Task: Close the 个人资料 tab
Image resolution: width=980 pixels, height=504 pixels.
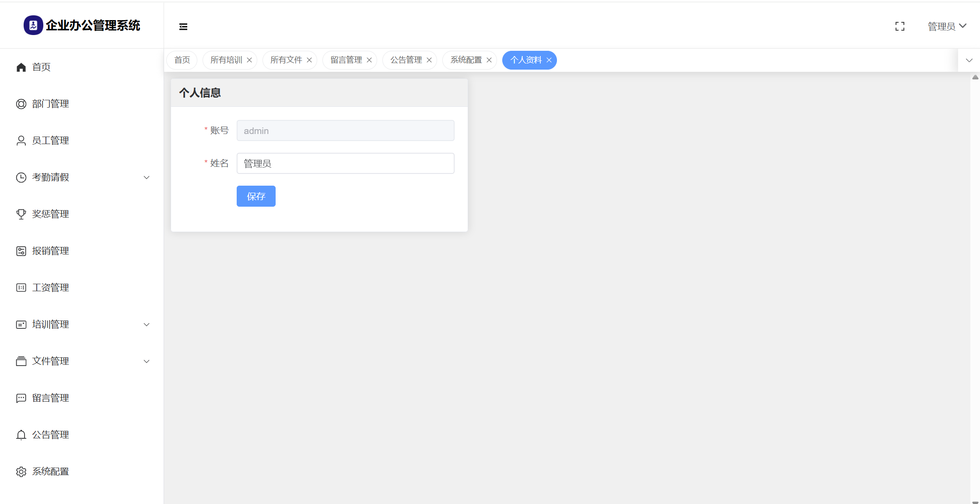Action: (x=549, y=60)
